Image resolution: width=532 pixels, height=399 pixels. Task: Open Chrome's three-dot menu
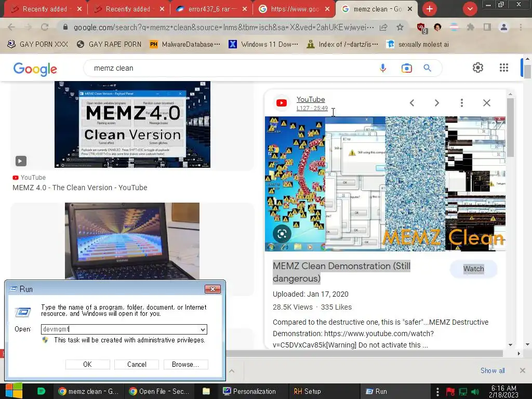tap(521, 27)
